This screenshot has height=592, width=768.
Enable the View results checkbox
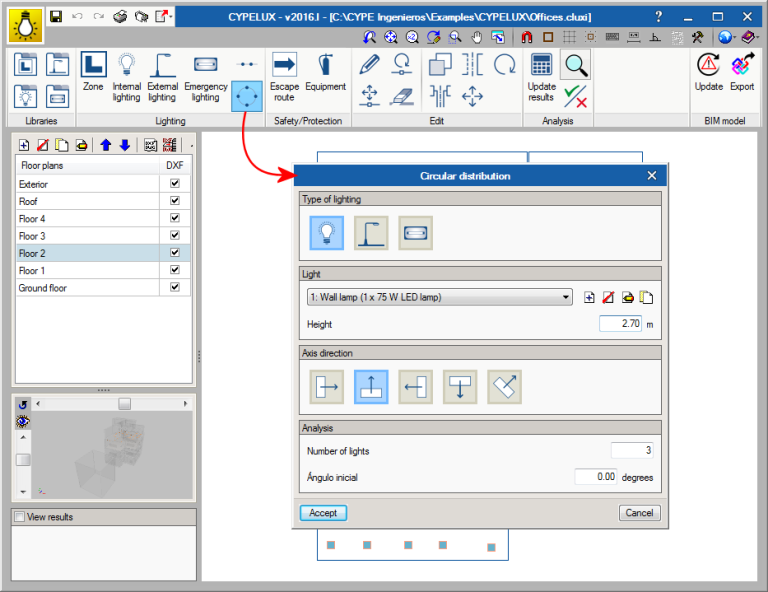20,517
